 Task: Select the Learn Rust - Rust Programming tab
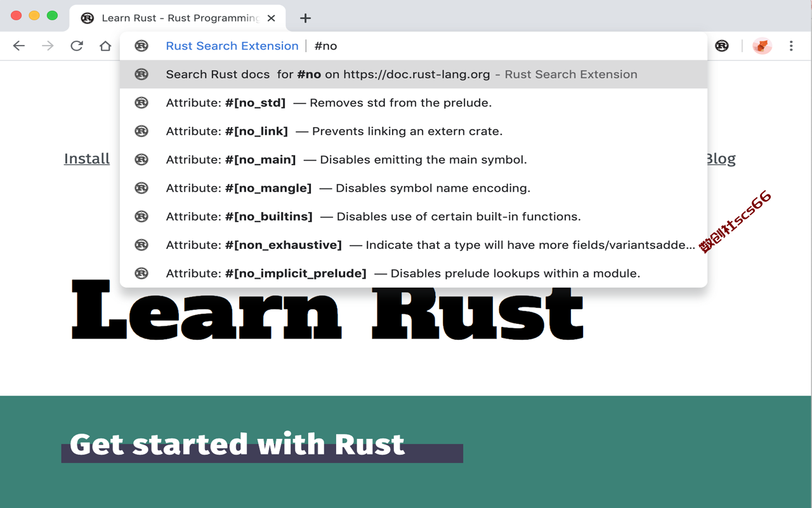tap(178, 18)
